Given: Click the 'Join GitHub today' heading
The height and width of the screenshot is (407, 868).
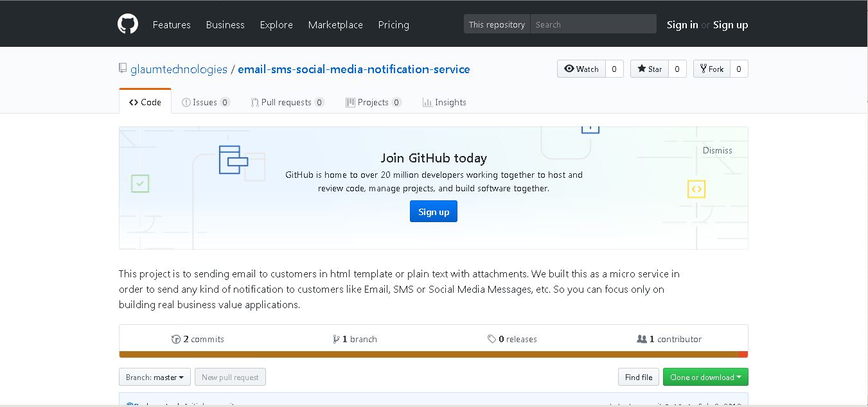Looking at the screenshot, I should [x=434, y=158].
